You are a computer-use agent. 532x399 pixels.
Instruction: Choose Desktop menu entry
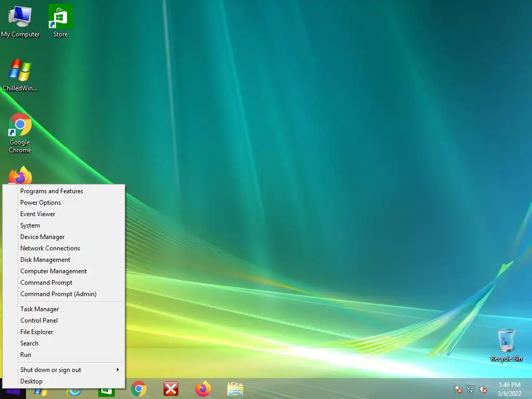(x=64, y=381)
